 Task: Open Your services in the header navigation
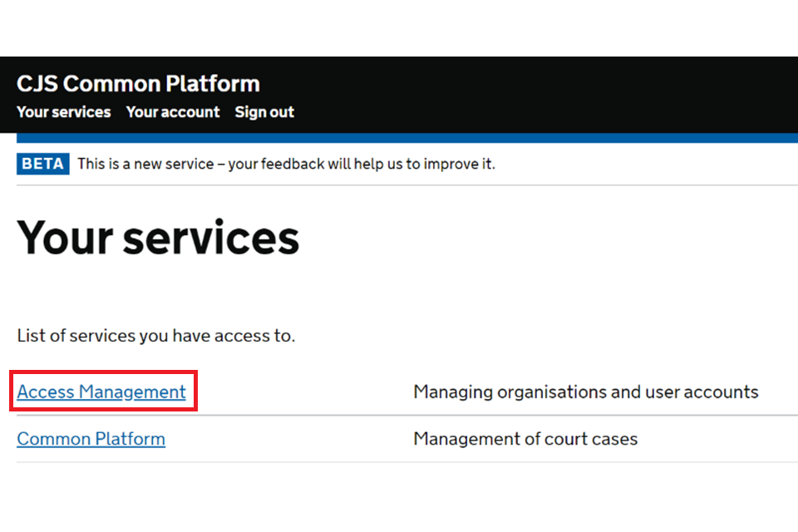pos(63,112)
